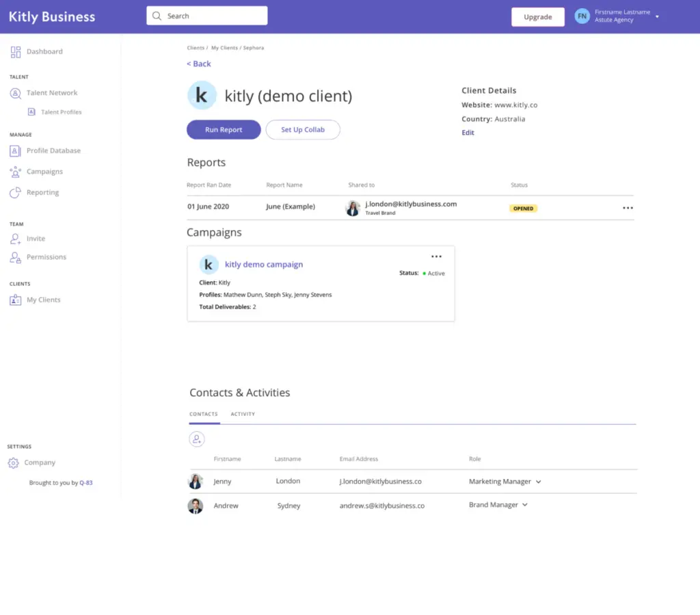This screenshot has height=615, width=700.
Task: Click the Run Report button
Action: click(223, 129)
